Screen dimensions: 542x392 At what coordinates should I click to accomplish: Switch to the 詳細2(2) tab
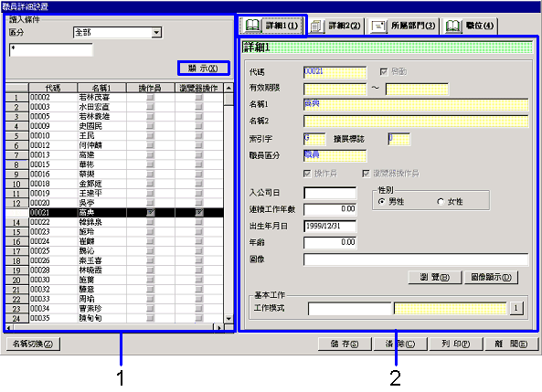pyautogui.click(x=335, y=26)
